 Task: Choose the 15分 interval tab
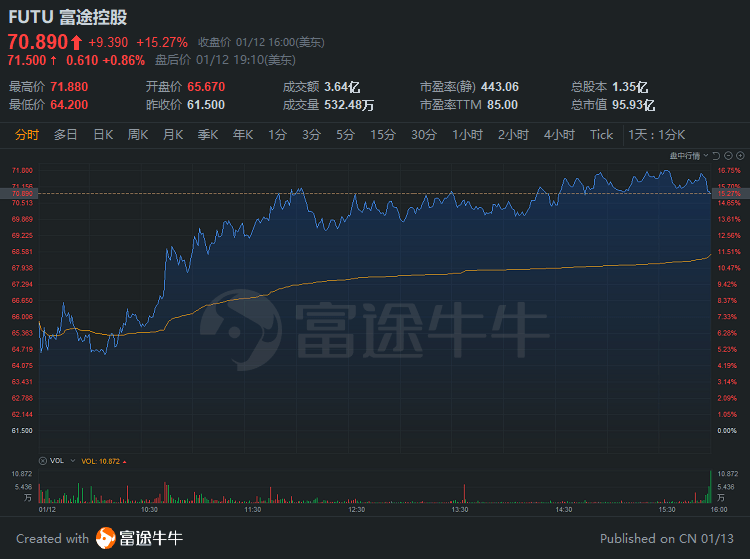pyautogui.click(x=383, y=135)
